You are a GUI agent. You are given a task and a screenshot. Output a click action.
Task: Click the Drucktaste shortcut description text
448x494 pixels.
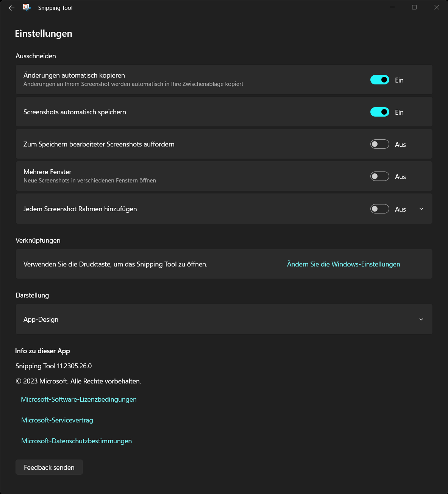tap(116, 264)
